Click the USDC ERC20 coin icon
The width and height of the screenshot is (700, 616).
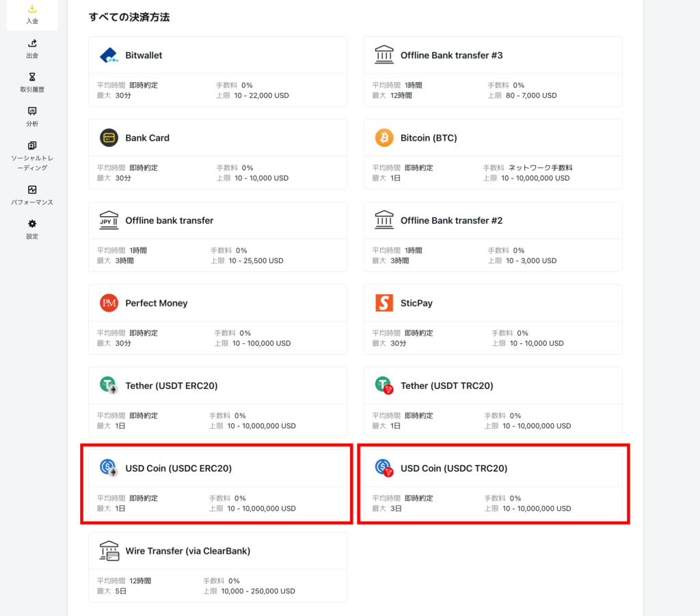coord(109,468)
